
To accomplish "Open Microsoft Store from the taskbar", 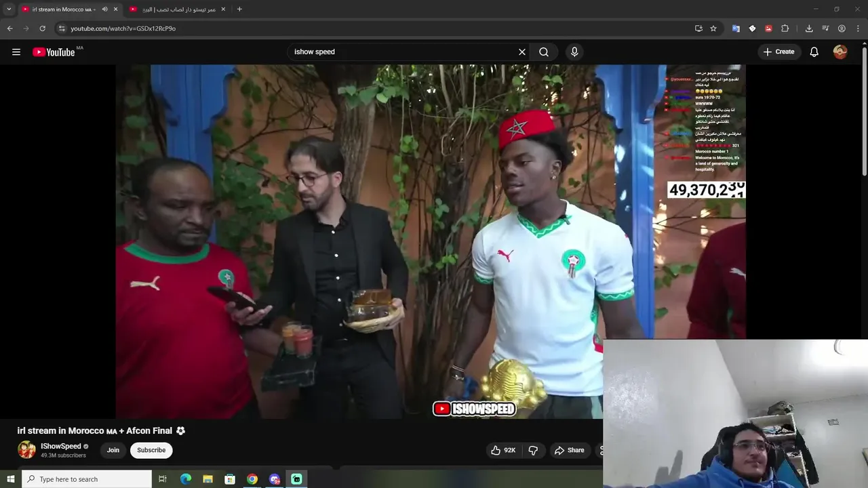I will click(x=230, y=479).
